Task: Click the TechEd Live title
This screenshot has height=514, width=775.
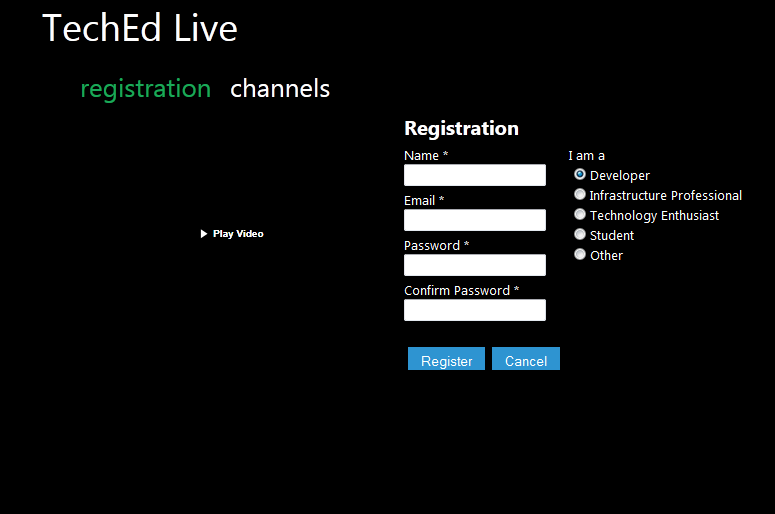Action: [x=140, y=28]
